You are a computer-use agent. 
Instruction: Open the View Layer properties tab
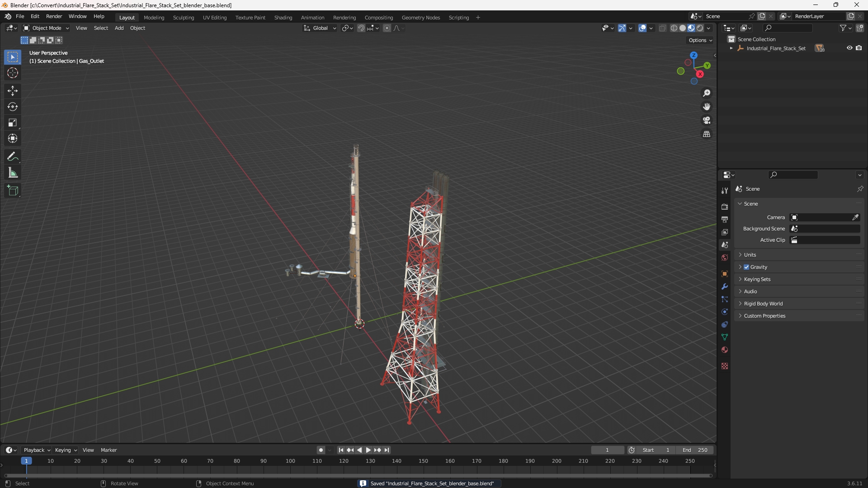[x=725, y=232]
